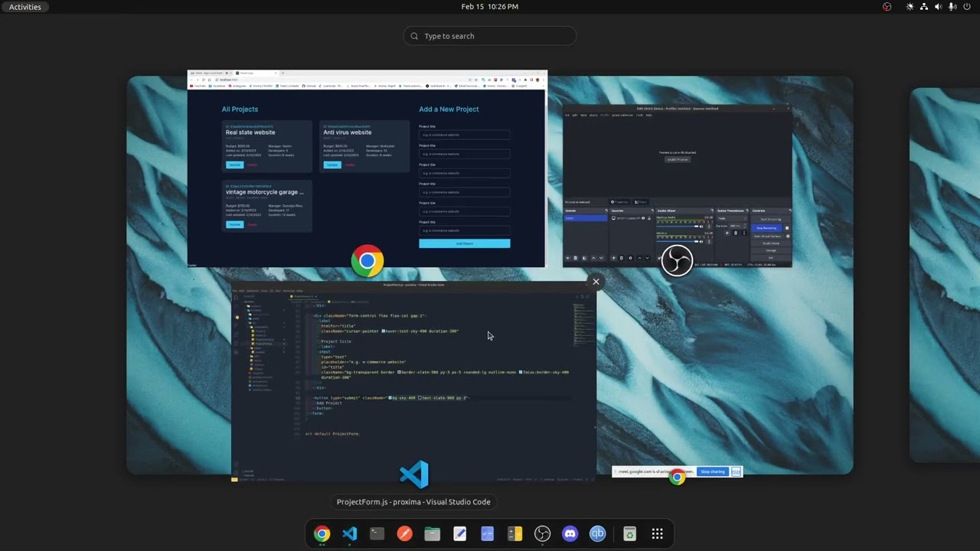
Task: Switch to the OBS Studio window thumbnail
Action: [x=678, y=186]
